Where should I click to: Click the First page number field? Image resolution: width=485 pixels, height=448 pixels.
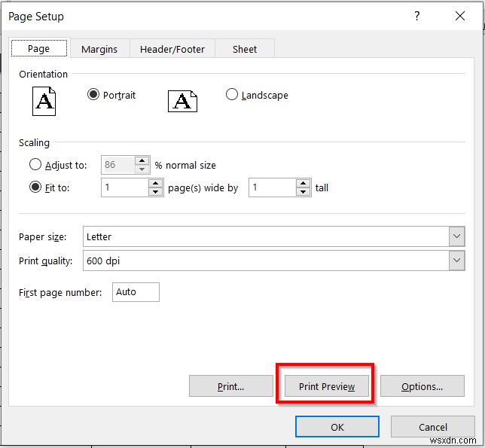click(136, 292)
